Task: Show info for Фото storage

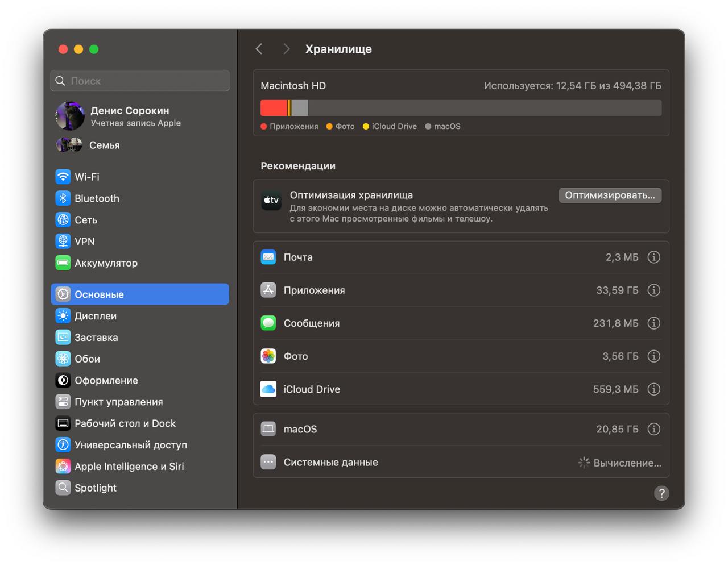Action: pyautogui.click(x=654, y=356)
